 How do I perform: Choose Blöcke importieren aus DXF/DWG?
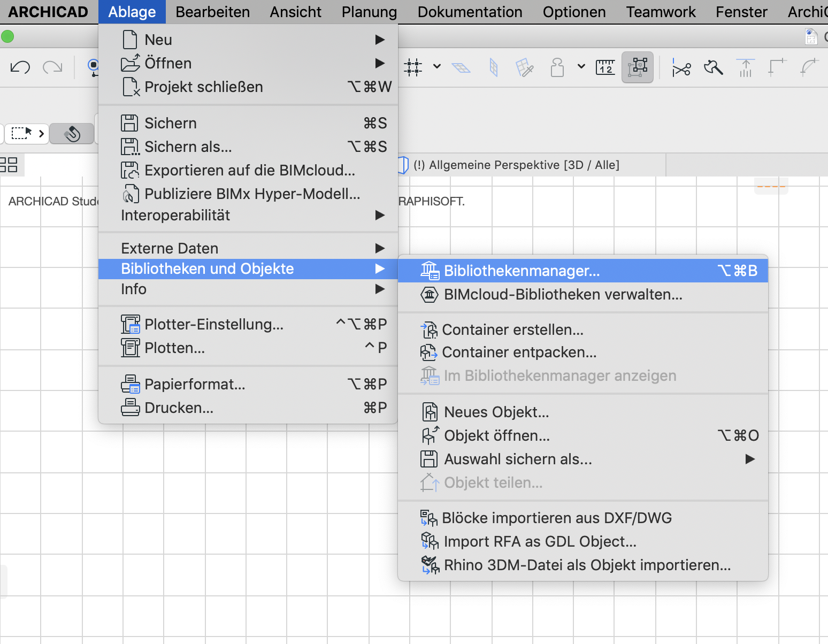[583, 518]
